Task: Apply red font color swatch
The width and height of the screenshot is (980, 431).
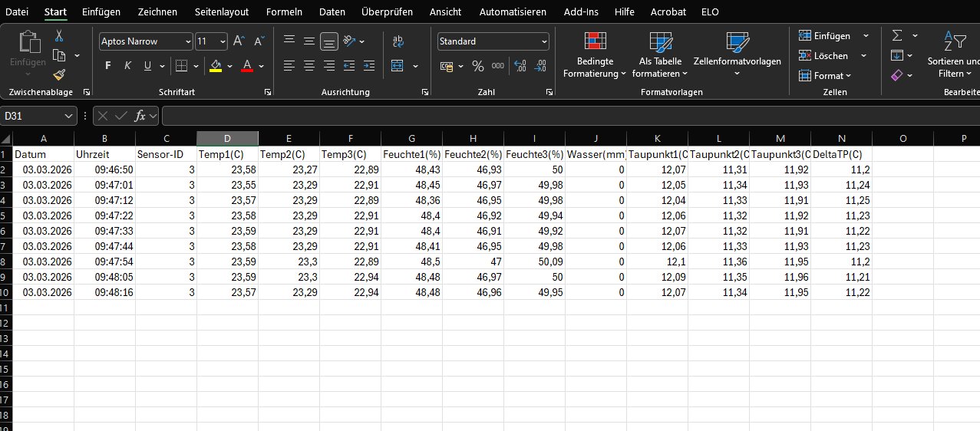Action: 247,66
